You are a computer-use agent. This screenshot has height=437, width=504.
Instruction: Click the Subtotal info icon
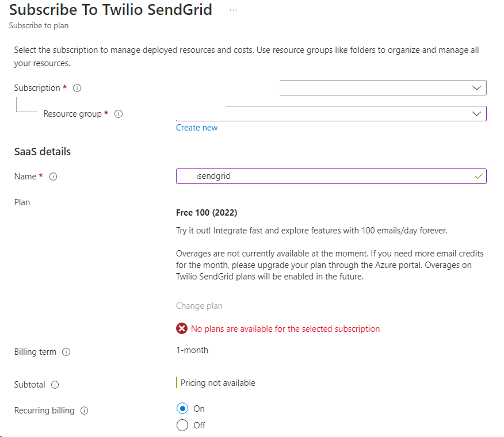(55, 385)
